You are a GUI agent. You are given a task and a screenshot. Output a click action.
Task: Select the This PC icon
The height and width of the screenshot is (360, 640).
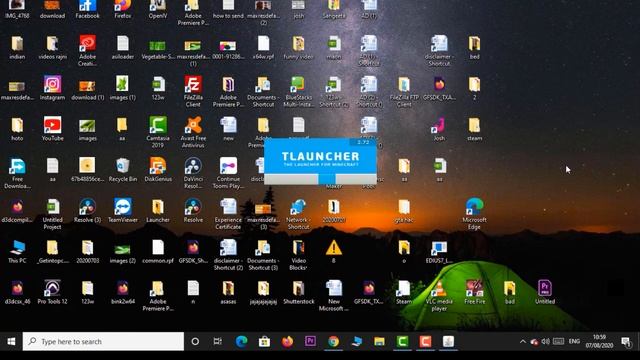click(x=17, y=251)
